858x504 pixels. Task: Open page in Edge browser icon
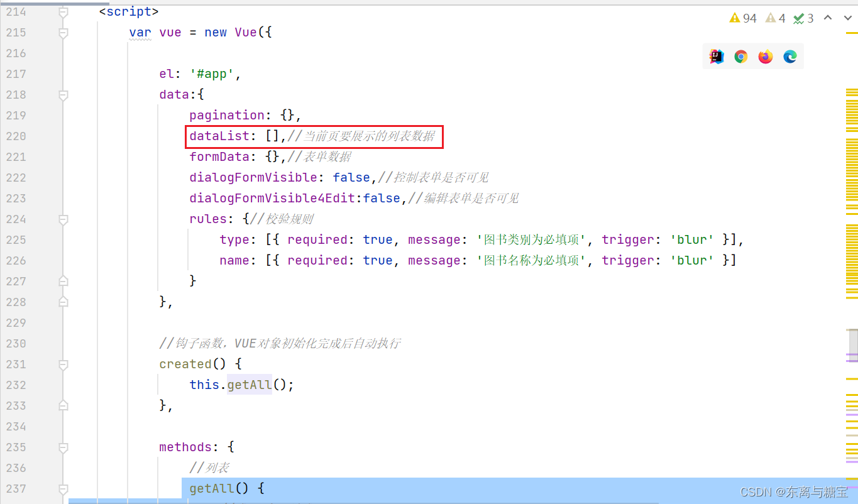790,57
